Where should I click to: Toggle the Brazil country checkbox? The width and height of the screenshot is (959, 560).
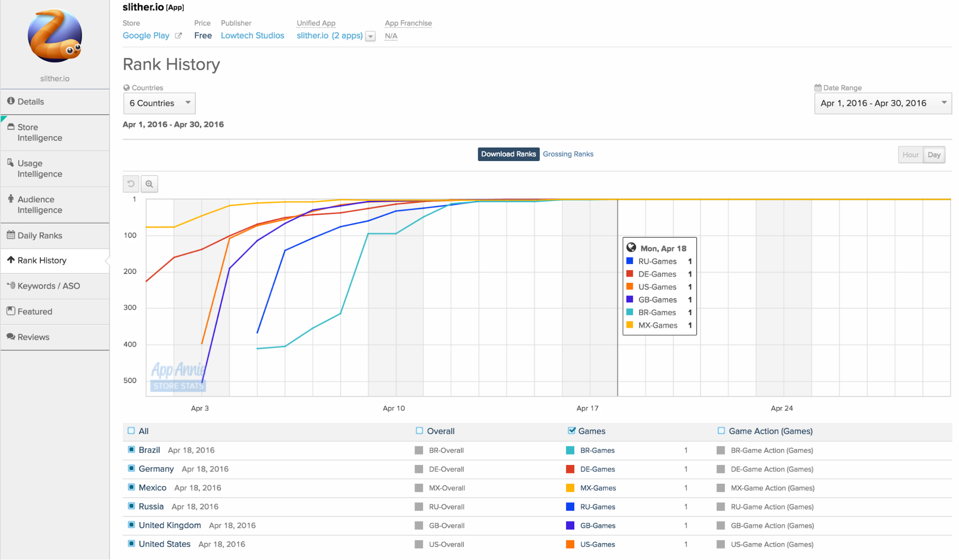(x=131, y=450)
